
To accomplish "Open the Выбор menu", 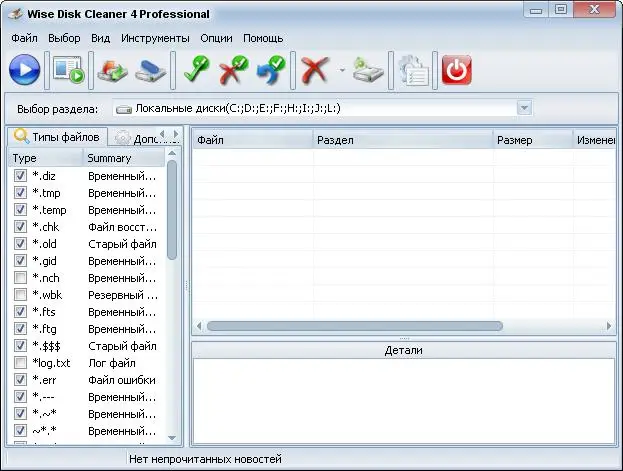I will 64,38.
